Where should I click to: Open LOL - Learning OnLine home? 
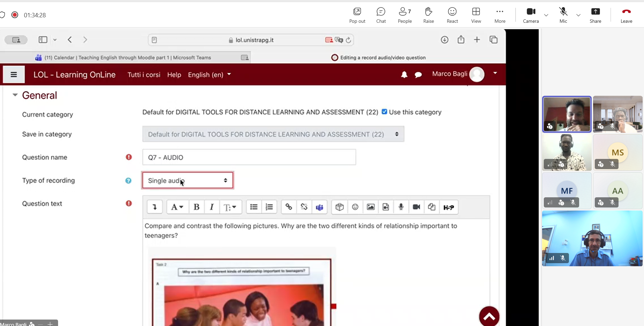click(74, 75)
